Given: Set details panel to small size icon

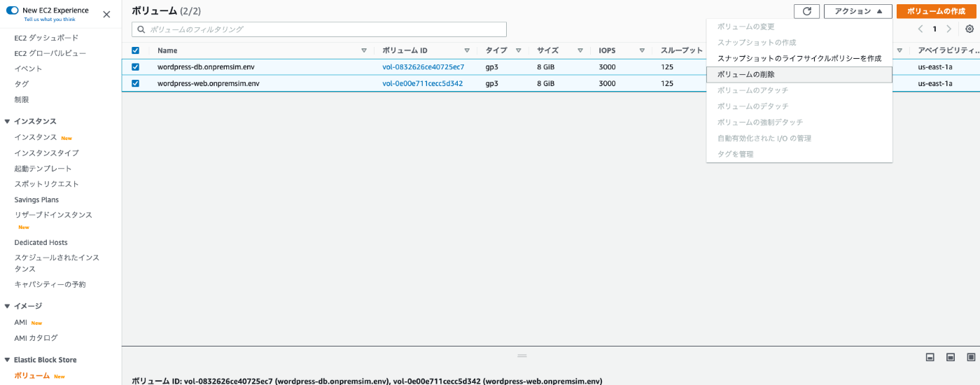Looking at the screenshot, I should (x=930, y=357).
